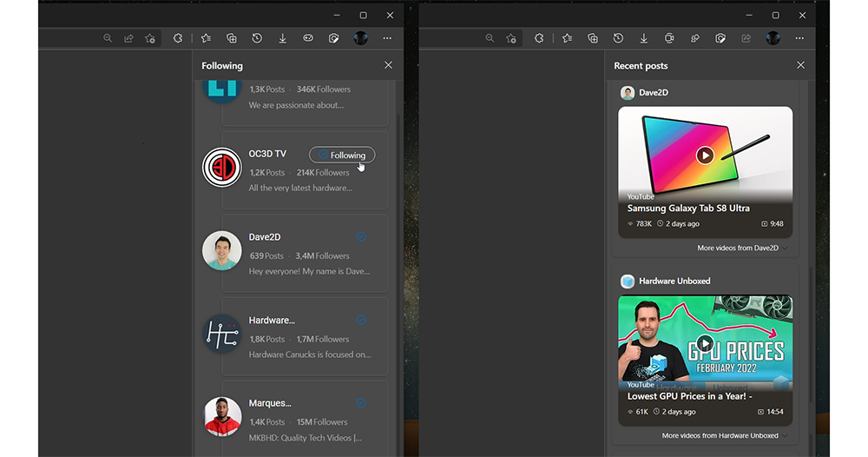Close the Following panel
This screenshot has width=868, height=457.
click(389, 65)
